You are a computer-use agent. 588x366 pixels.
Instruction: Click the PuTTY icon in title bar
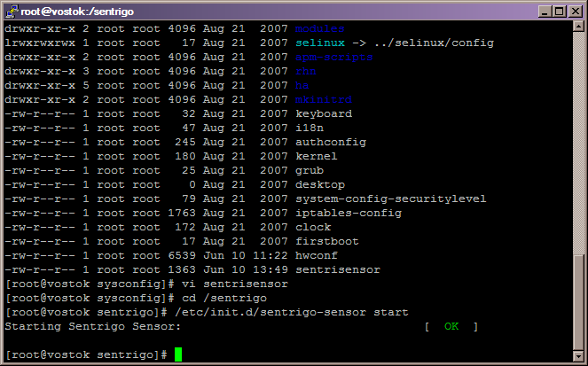coord(12,12)
